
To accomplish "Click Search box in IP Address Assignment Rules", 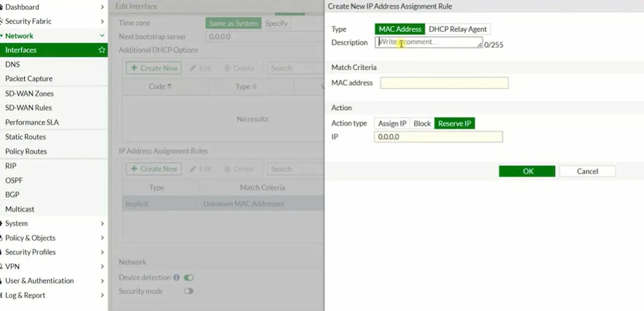I will 296,169.
